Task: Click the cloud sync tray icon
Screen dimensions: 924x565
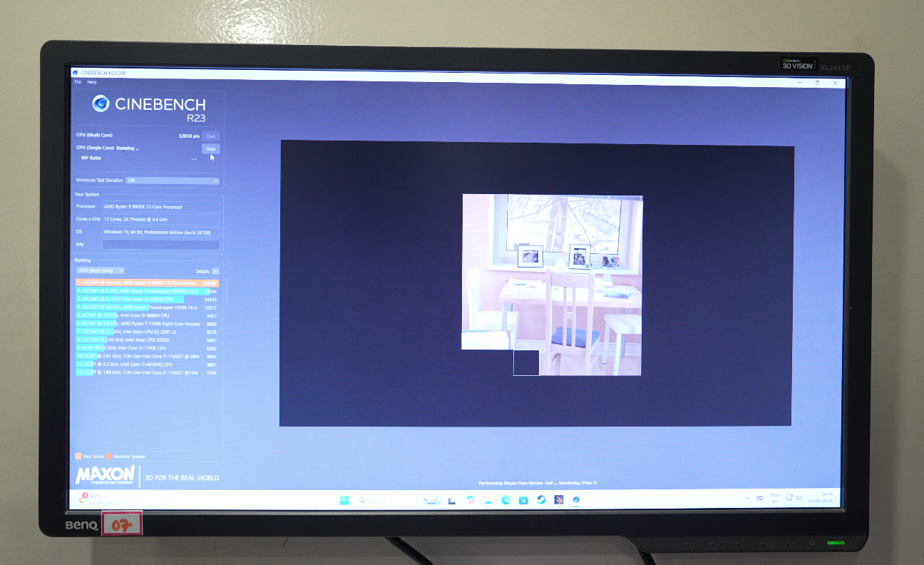Action: 760,498
